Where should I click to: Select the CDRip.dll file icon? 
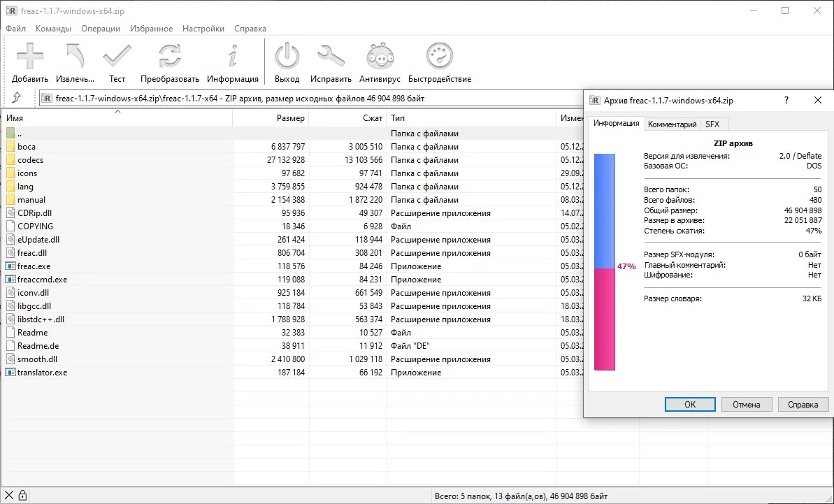click(x=10, y=213)
